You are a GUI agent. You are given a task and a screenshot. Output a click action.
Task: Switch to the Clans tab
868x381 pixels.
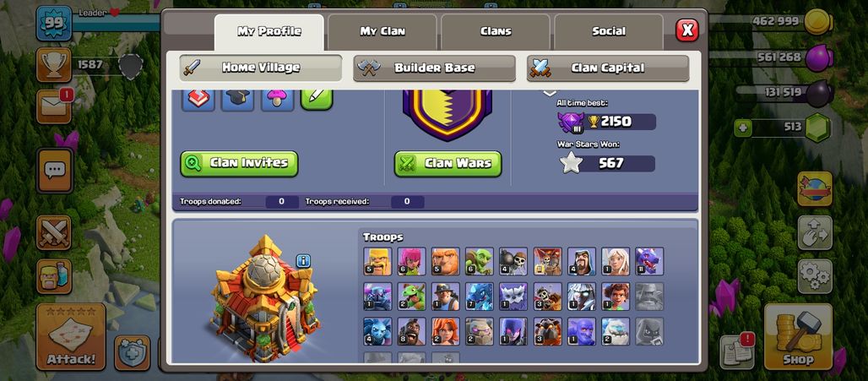click(496, 31)
